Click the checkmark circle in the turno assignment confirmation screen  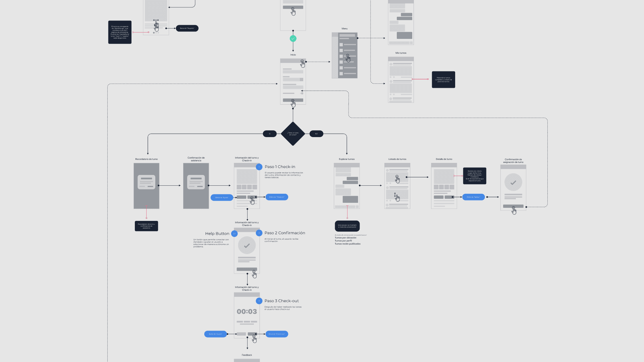coord(513,183)
